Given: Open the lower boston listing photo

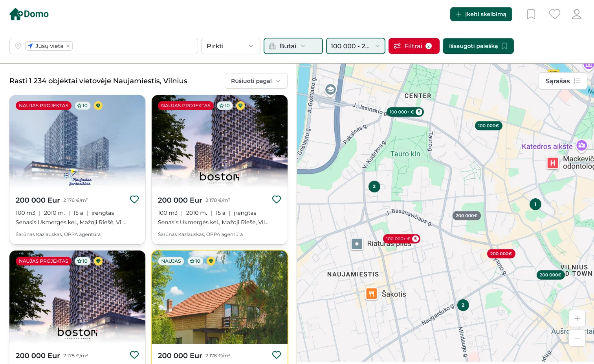Looking at the screenshot, I should click(77, 297).
